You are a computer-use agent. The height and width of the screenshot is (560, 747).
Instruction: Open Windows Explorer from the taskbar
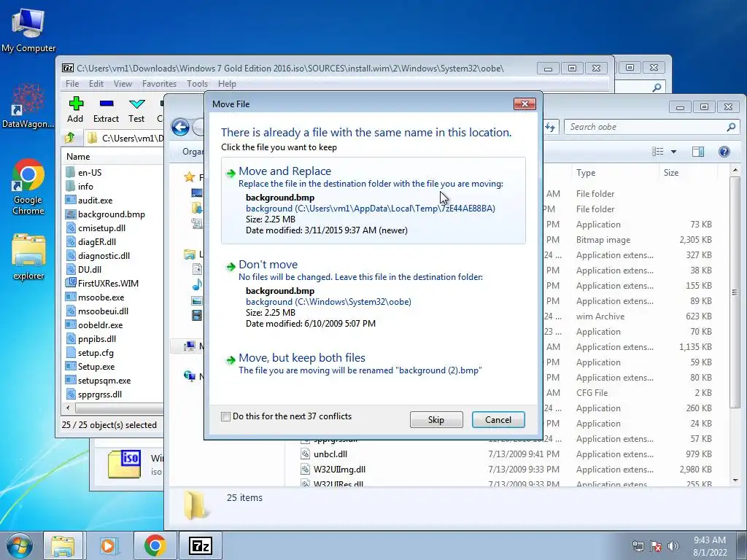(63, 545)
